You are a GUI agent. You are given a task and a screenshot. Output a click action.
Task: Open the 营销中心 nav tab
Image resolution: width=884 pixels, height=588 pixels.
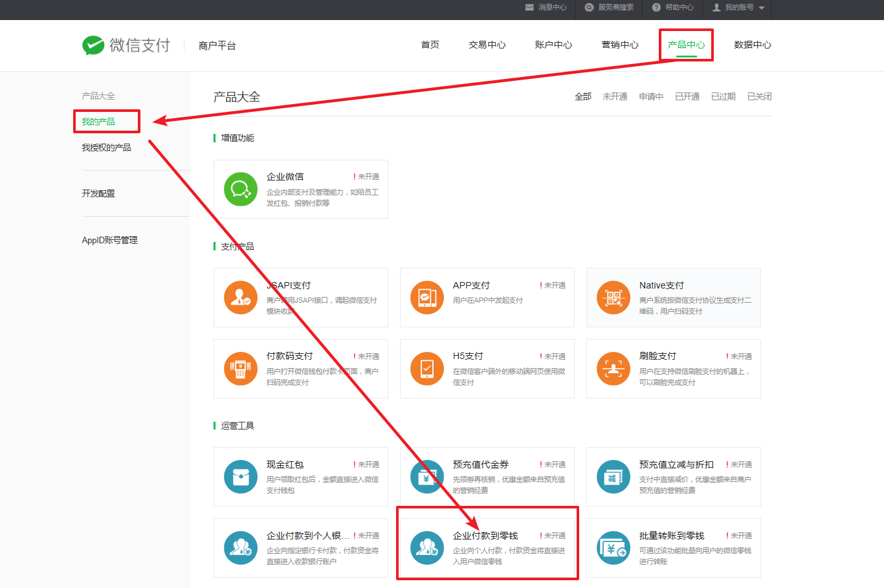(x=620, y=45)
